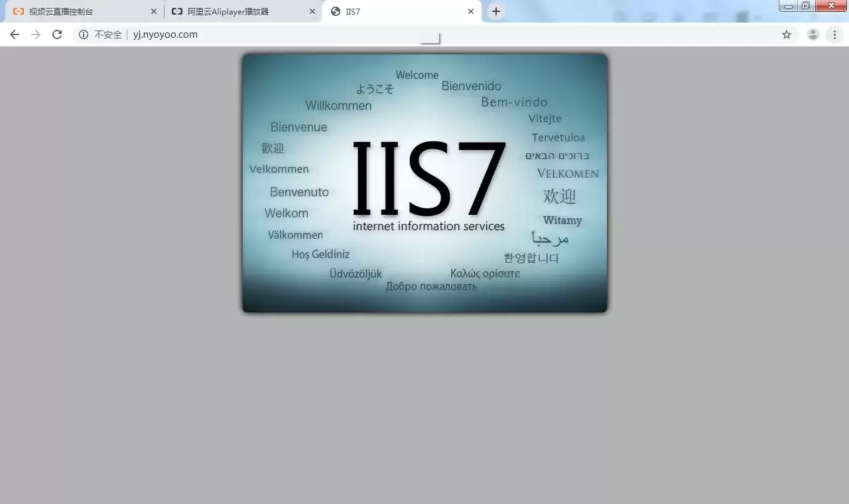Select the IIS7 tab
Viewport: 849px width, 504px height.
click(x=402, y=11)
